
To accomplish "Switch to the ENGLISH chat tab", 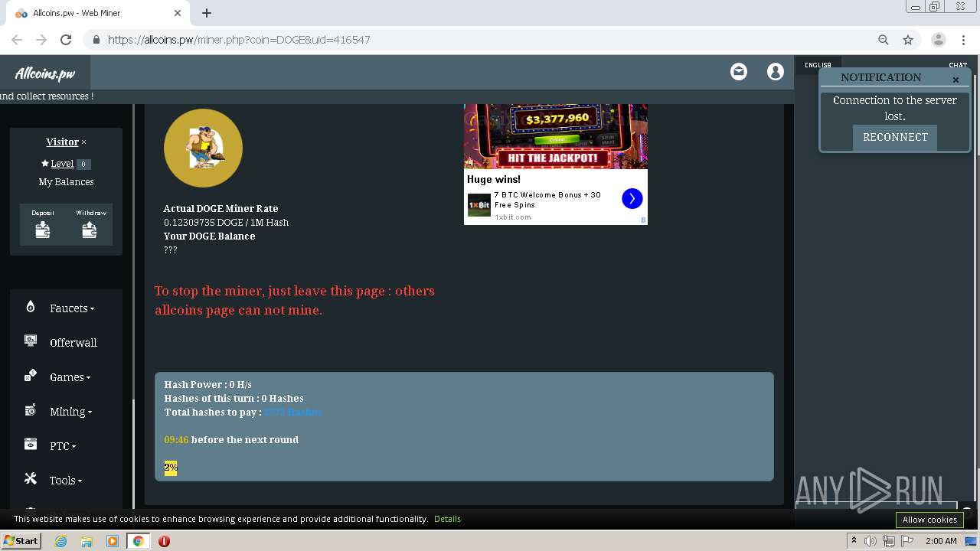I will click(x=818, y=65).
